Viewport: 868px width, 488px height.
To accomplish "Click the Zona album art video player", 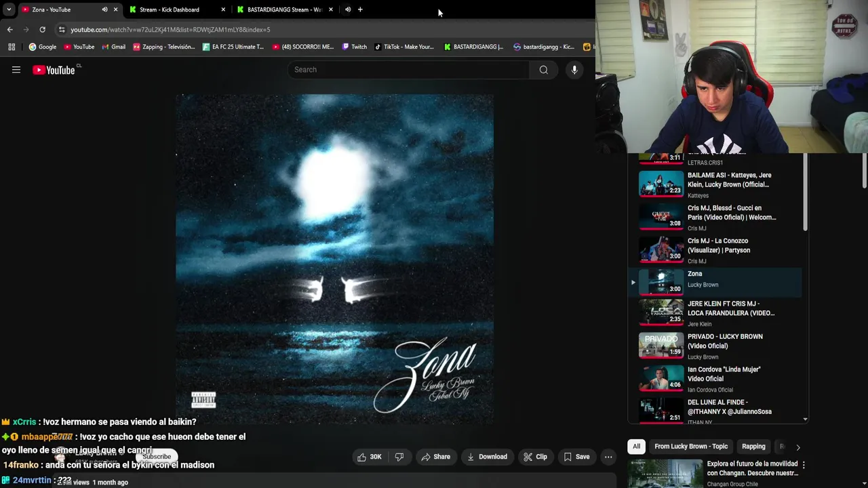I will point(334,260).
